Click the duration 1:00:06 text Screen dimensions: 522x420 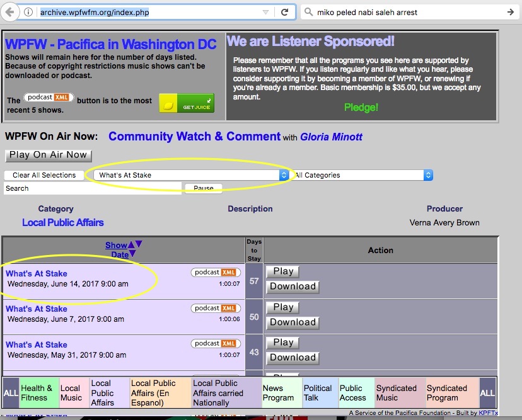[229, 319]
